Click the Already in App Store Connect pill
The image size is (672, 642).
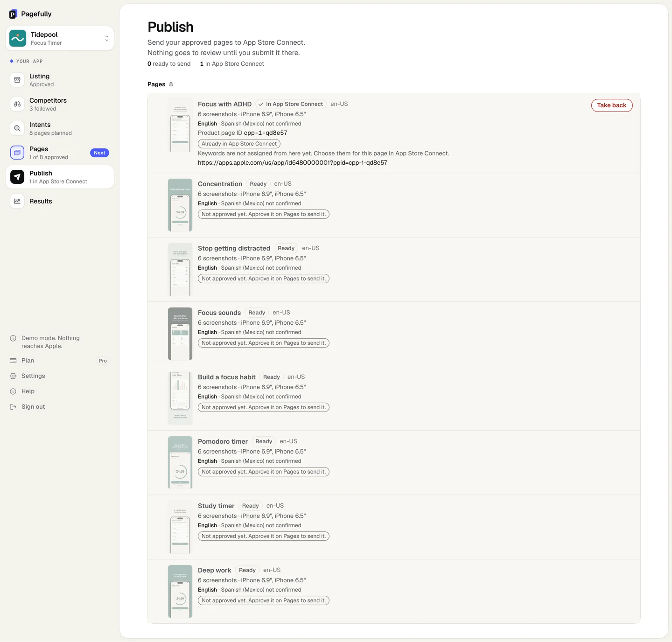(x=239, y=144)
